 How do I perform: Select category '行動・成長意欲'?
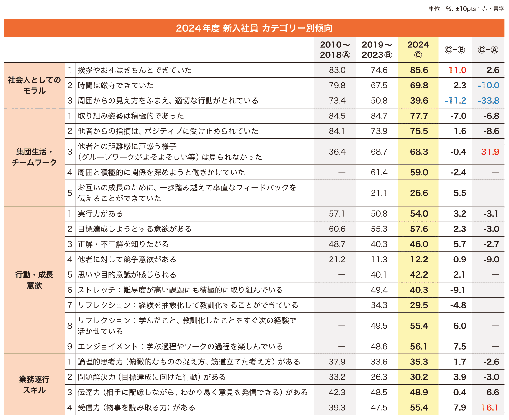point(34,280)
